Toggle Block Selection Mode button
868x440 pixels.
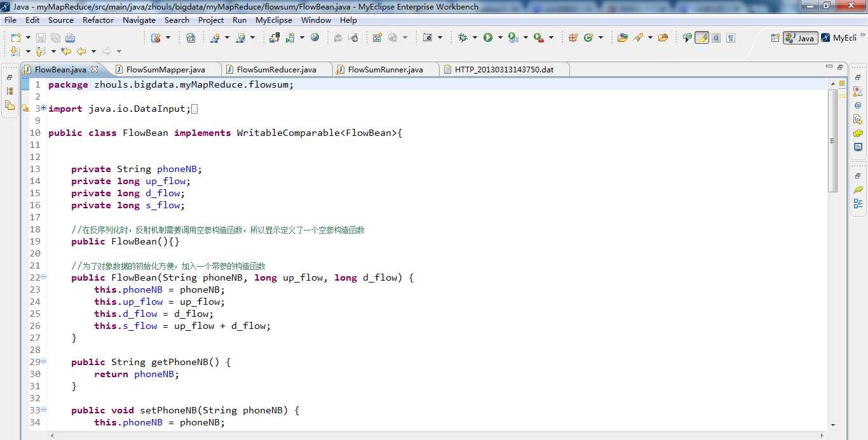(x=716, y=37)
